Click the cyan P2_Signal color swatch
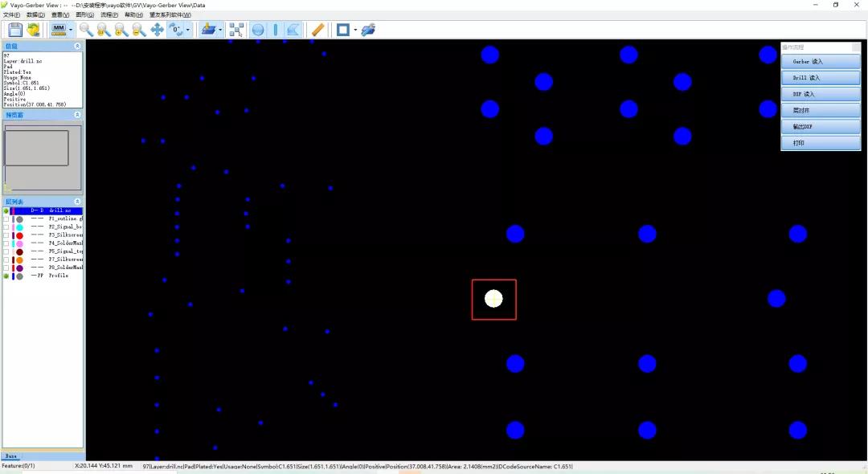Screen dimensions: 868x474 click(19, 227)
